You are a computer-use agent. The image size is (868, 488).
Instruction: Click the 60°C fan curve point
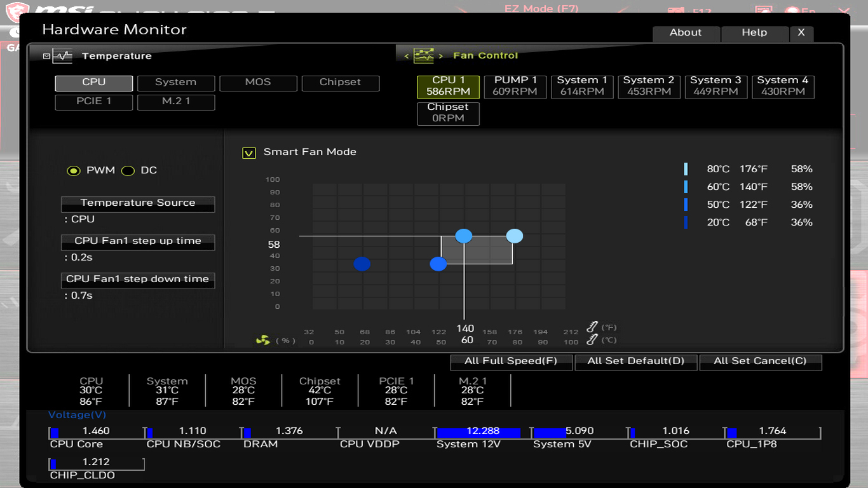pos(464,236)
